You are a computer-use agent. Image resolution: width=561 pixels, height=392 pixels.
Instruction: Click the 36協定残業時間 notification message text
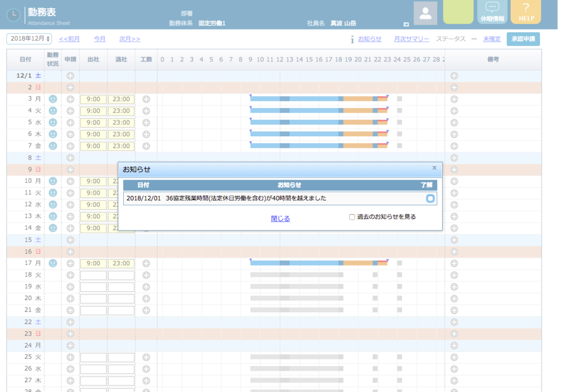[x=246, y=198]
